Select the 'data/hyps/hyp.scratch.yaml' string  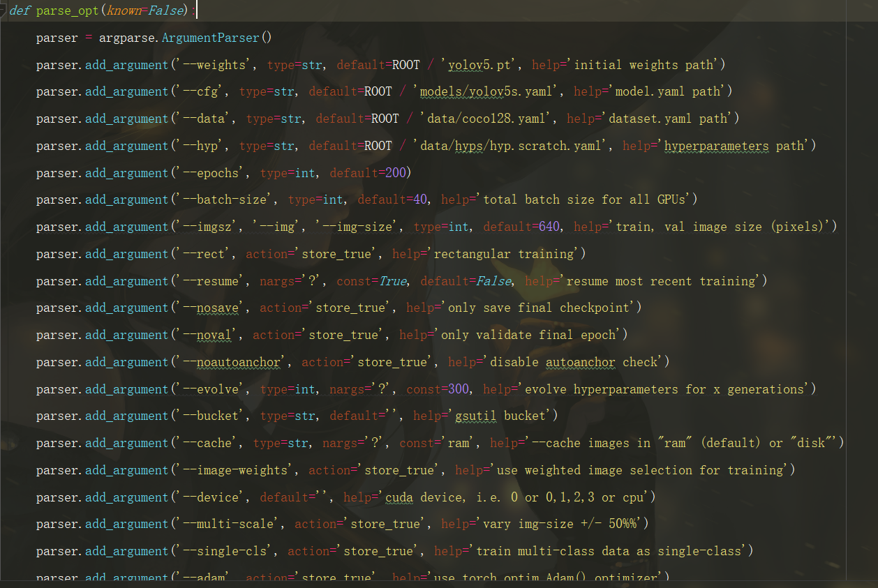pos(510,146)
